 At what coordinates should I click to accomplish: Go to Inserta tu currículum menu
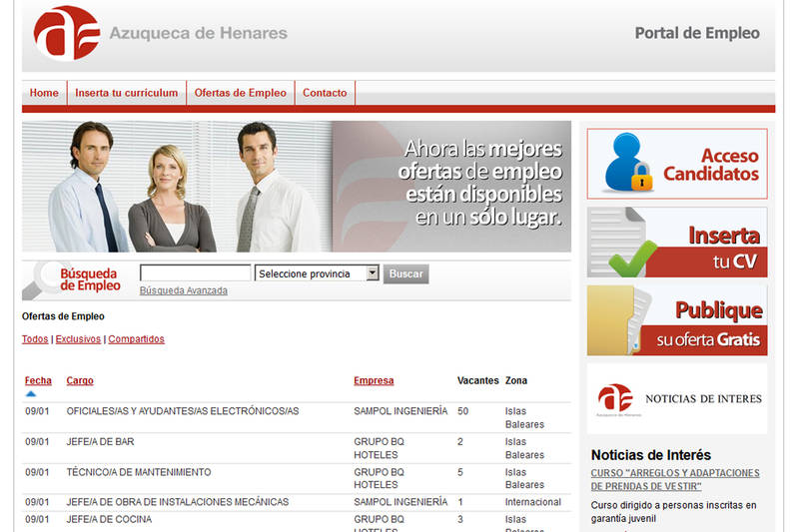click(127, 93)
